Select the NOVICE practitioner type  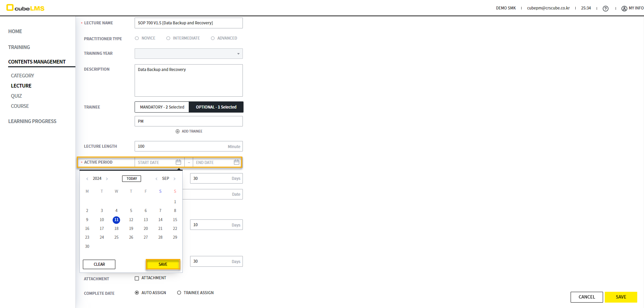pyautogui.click(x=137, y=38)
